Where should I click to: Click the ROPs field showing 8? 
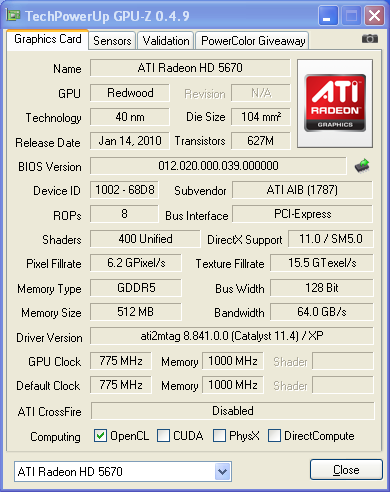click(124, 214)
